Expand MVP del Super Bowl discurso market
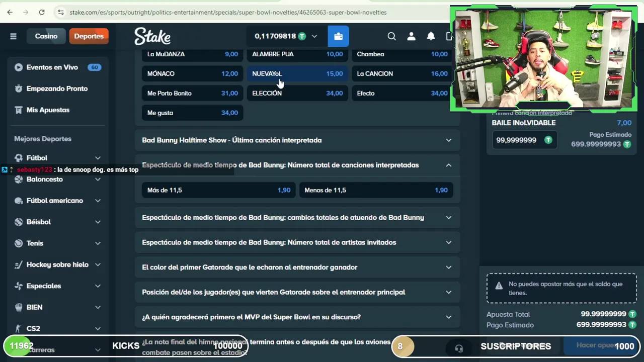The image size is (644, 362). click(297, 317)
